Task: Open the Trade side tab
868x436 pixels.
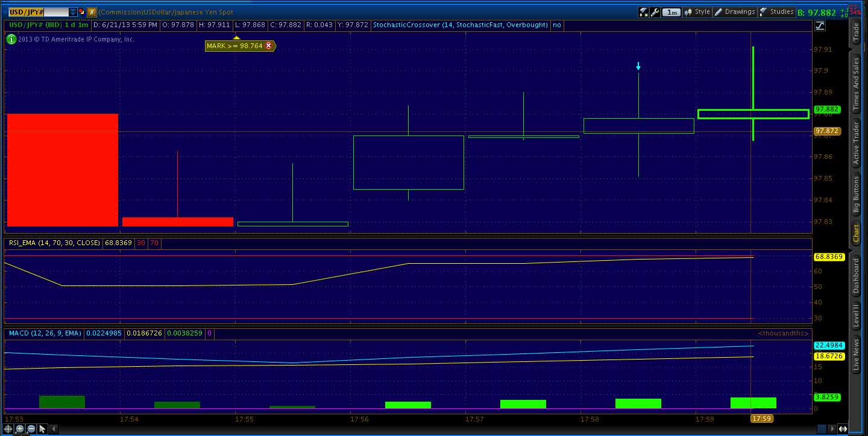Action: 855,32
